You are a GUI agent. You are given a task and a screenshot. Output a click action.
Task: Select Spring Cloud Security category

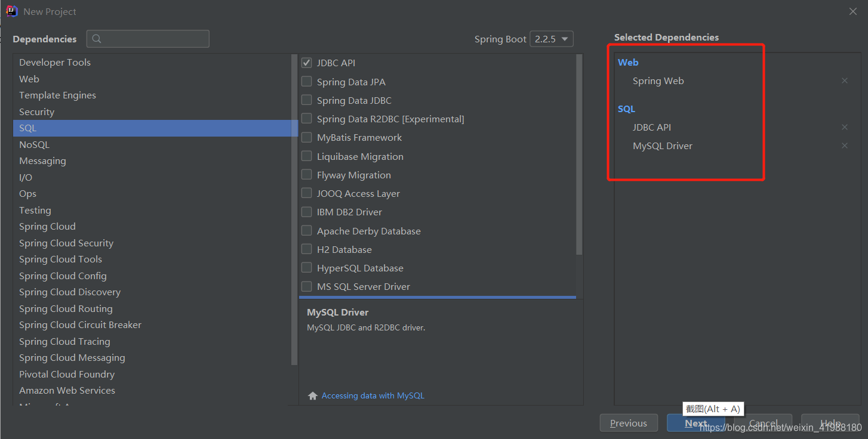(x=152, y=243)
